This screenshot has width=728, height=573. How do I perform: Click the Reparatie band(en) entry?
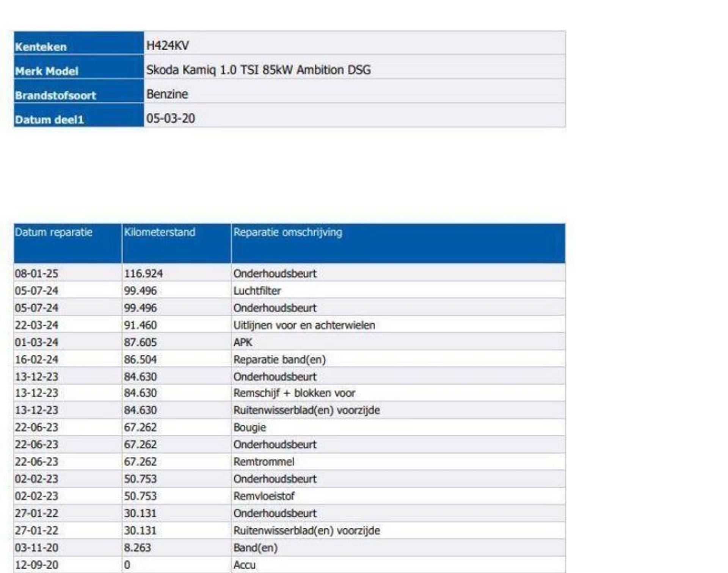tap(279, 360)
